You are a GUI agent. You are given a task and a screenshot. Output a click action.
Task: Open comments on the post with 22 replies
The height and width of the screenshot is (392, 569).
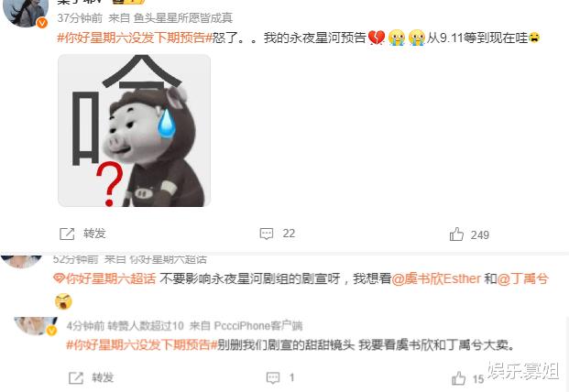[x=267, y=234]
